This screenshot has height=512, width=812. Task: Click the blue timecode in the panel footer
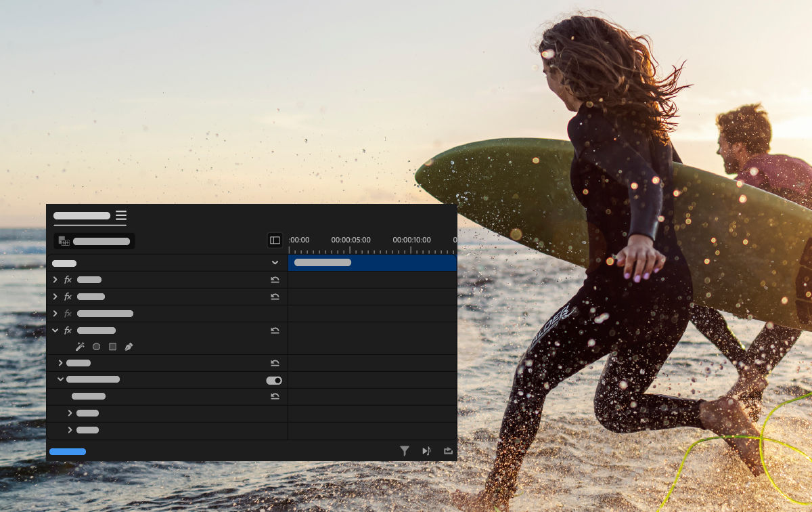[x=68, y=452]
